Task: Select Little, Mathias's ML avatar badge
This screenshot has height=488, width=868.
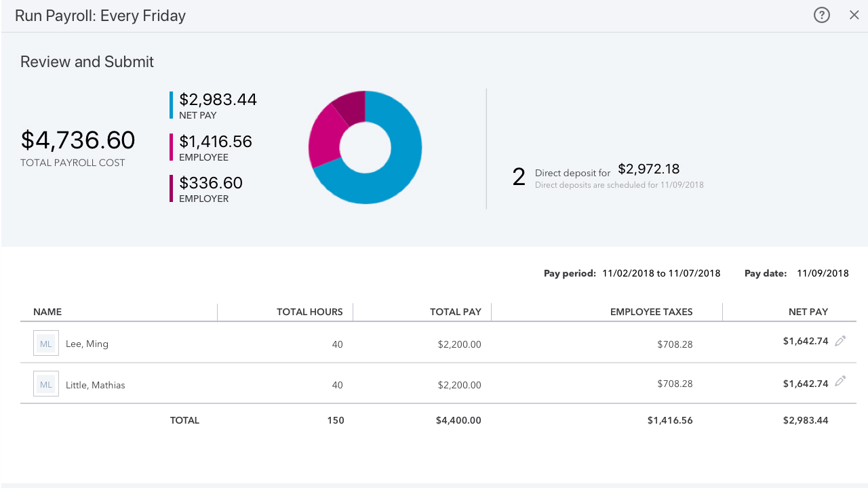Action: coord(45,384)
